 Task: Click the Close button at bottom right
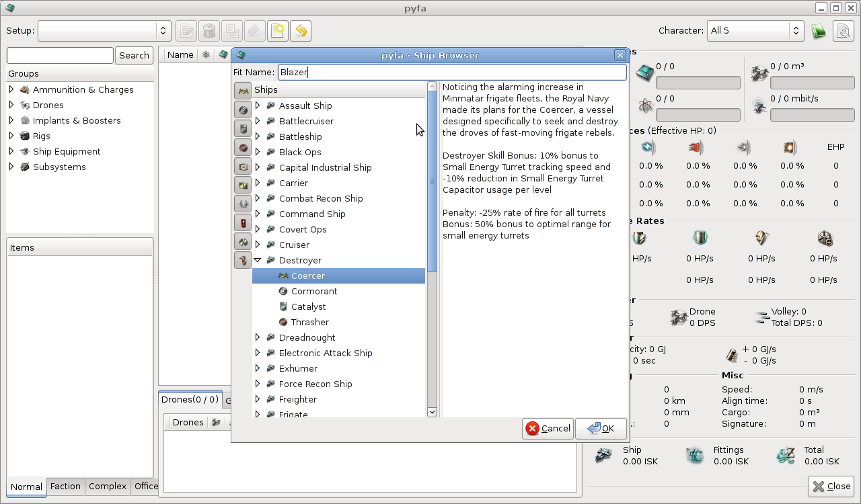click(831, 486)
